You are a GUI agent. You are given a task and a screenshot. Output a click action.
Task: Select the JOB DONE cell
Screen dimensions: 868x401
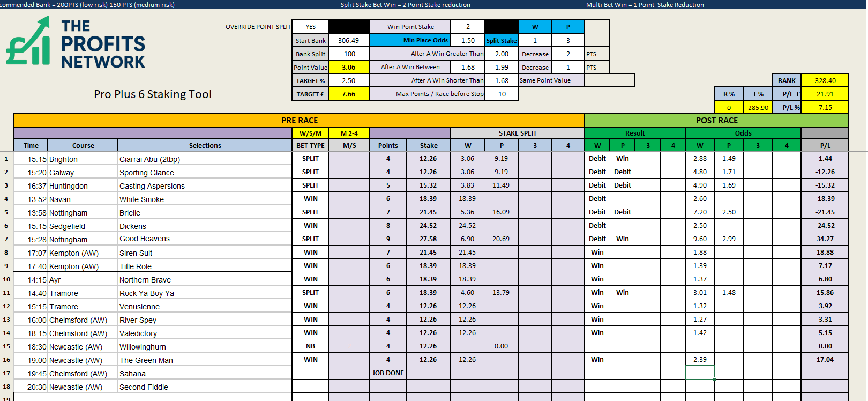[x=388, y=373]
